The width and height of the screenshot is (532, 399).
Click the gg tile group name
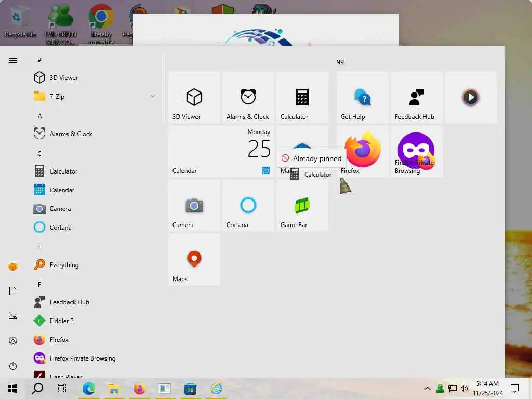[340, 61]
